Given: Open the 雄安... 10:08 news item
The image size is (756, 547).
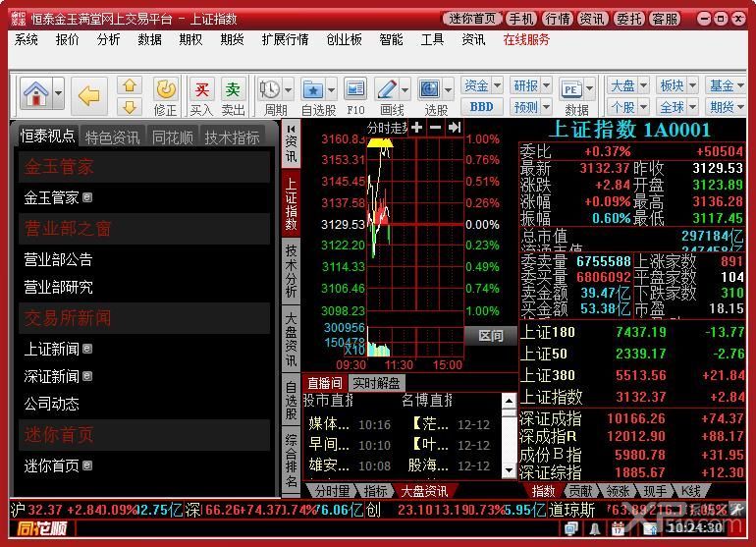Looking at the screenshot, I should point(350,465).
